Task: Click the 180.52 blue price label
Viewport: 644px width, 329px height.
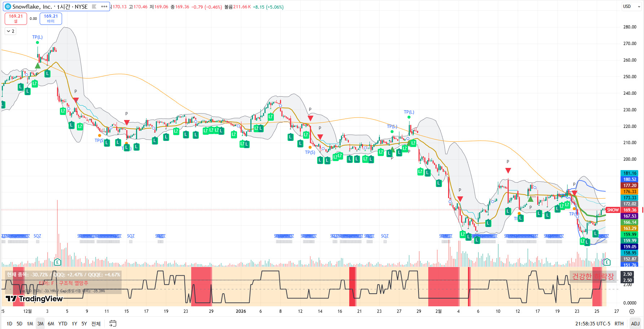Action: click(x=630, y=179)
